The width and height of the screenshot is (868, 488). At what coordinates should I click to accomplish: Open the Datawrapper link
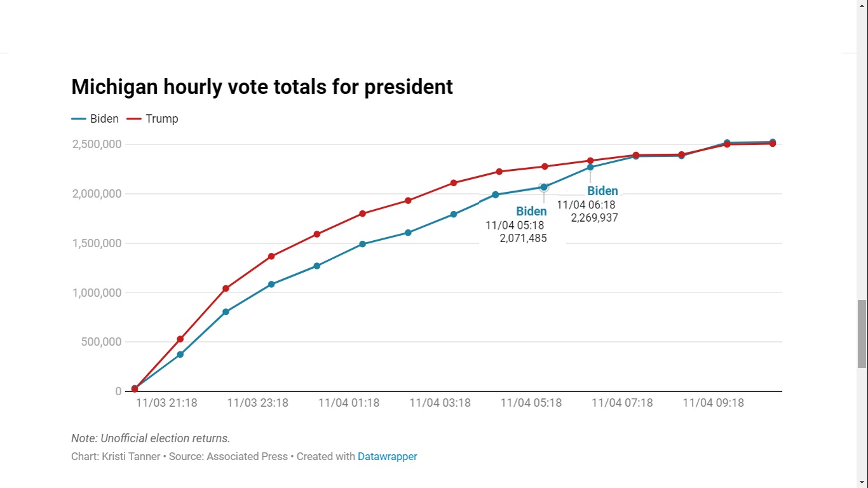point(388,456)
